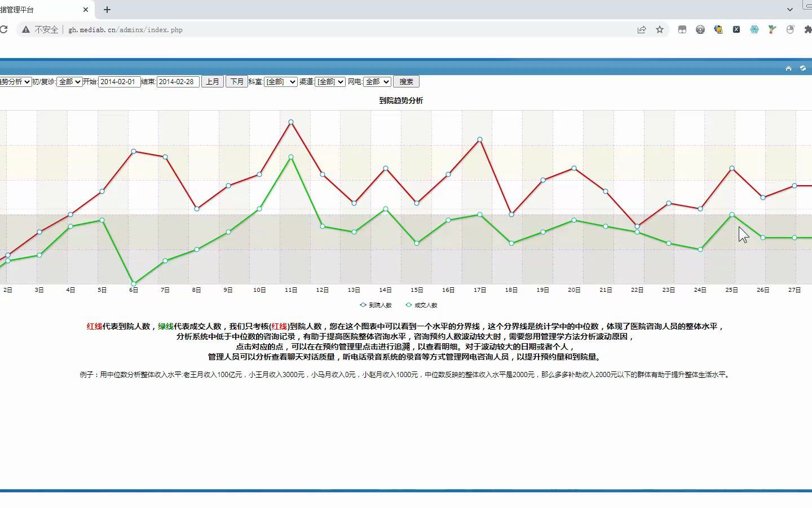Close the current browser tab
The height and width of the screenshot is (508, 812).
pyautogui.click(x=86, y=10)
